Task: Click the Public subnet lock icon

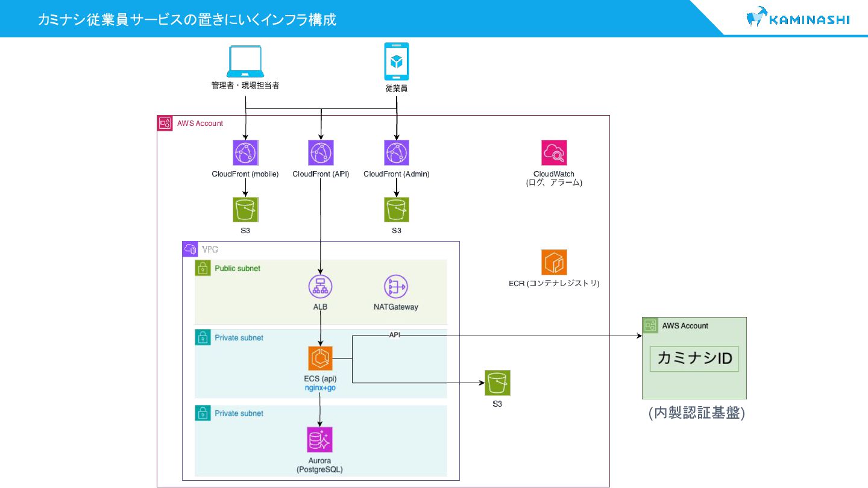Action: tap(203, 268)
